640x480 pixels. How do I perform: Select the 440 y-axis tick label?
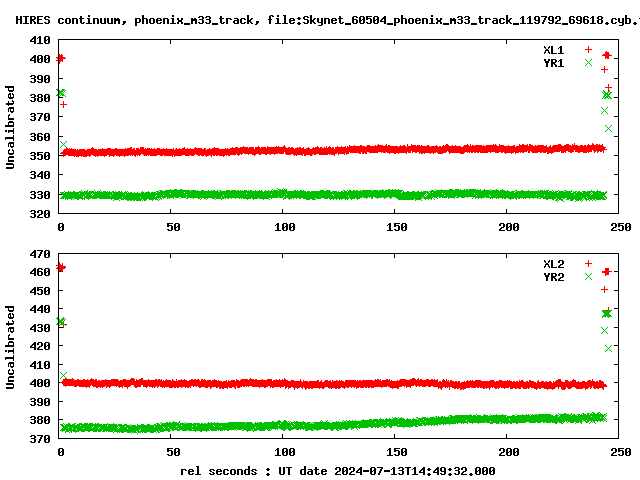[40, 309]
